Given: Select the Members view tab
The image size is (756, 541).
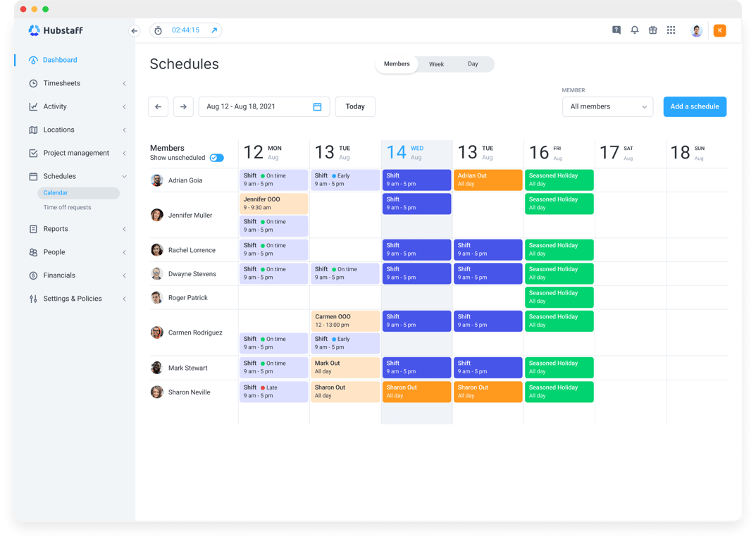Looking at the screenshot, I should (397, 64).
